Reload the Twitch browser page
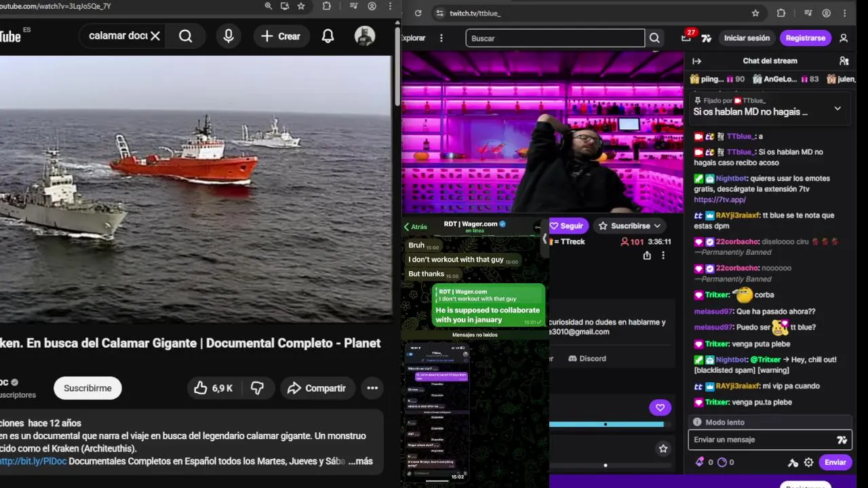Screen dimensions: 868x488 tap(418, 13)
